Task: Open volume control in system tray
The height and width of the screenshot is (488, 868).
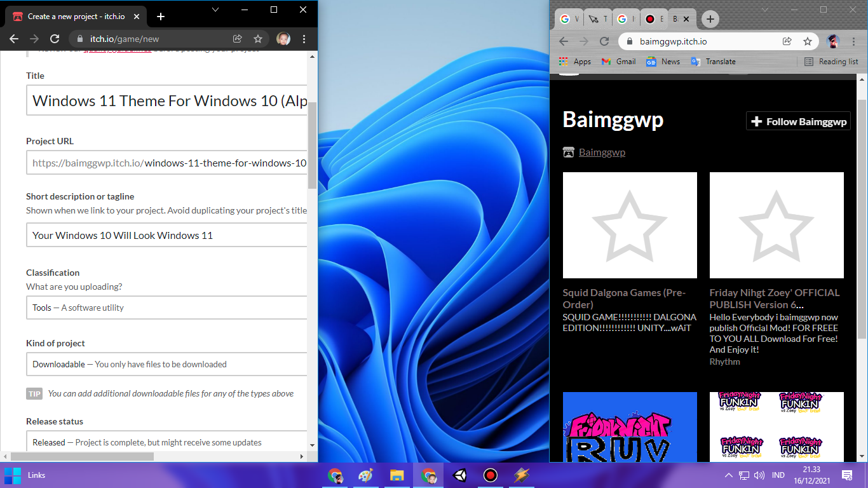Action: tap(759, 475)
